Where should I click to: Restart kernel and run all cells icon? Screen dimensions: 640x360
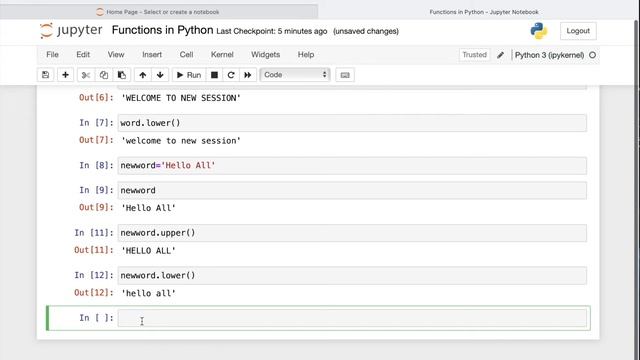click(248, 75)
